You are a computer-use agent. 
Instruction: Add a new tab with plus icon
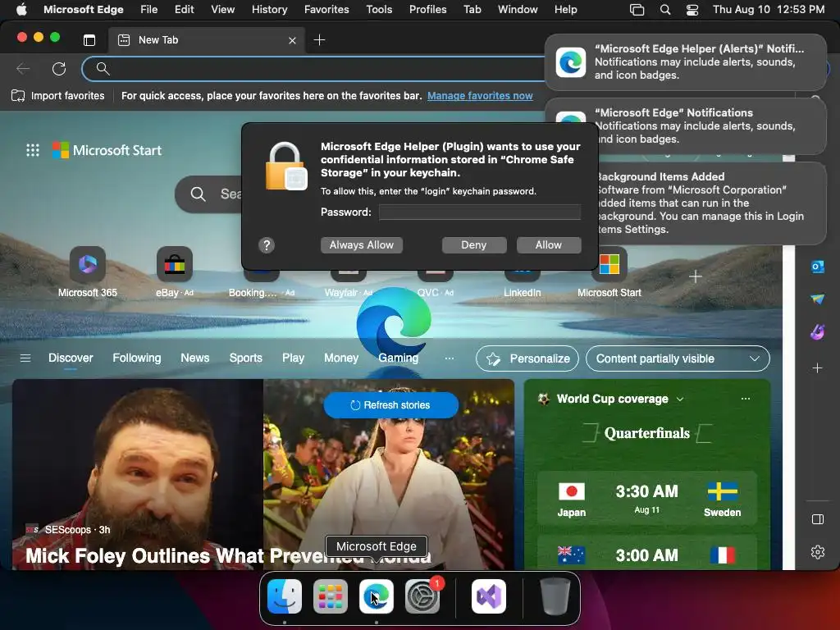tap(319, 40)
